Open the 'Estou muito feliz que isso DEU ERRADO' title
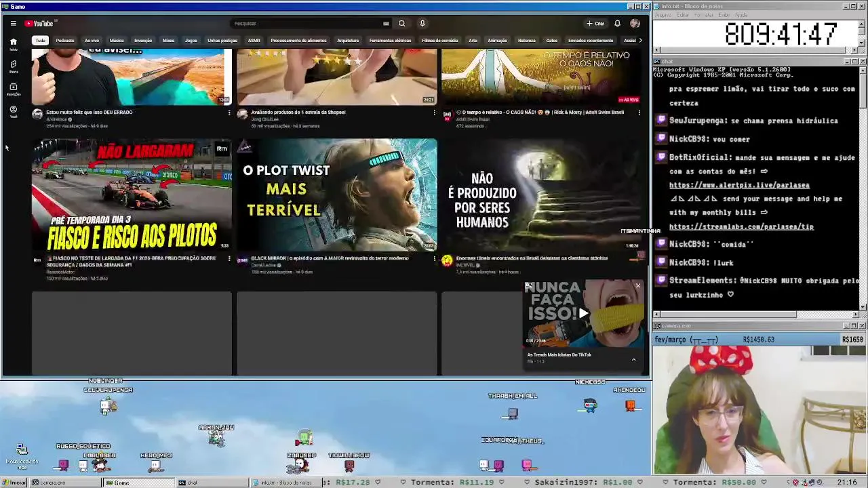868x488 pixels. pyautogui.click(x=90, y=113)
